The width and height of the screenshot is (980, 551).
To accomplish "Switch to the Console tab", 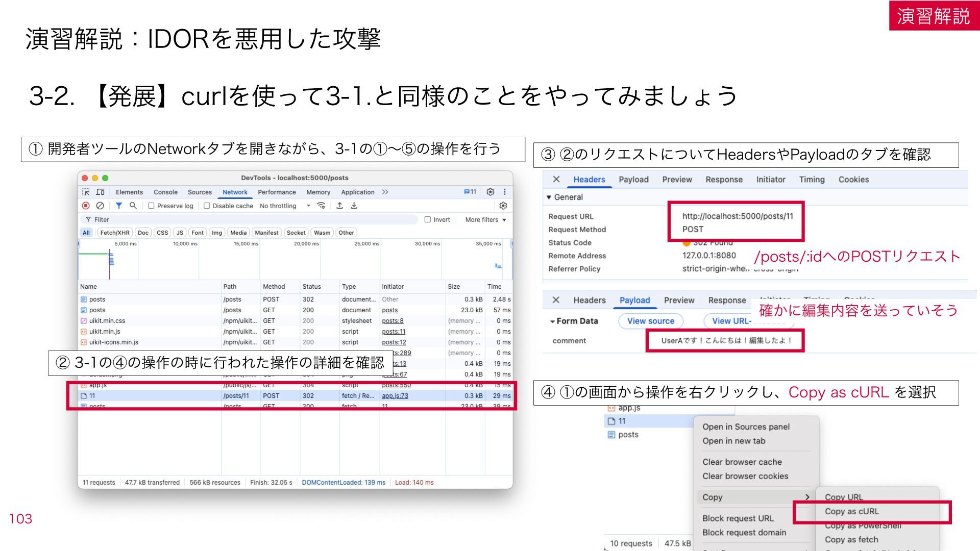I will click(x=165, y=192).
